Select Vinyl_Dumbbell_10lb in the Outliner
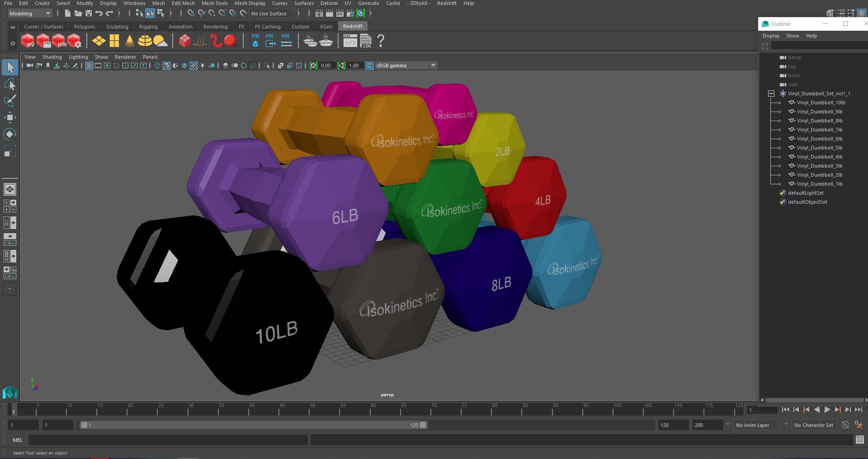868x459 pixels. [x=821, y=103]
